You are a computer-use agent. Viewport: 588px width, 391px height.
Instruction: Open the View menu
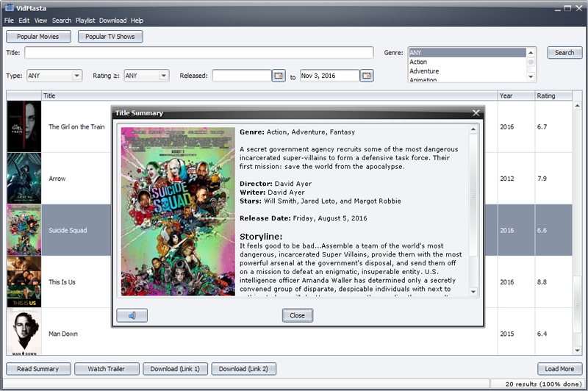(x=40, y=21)
